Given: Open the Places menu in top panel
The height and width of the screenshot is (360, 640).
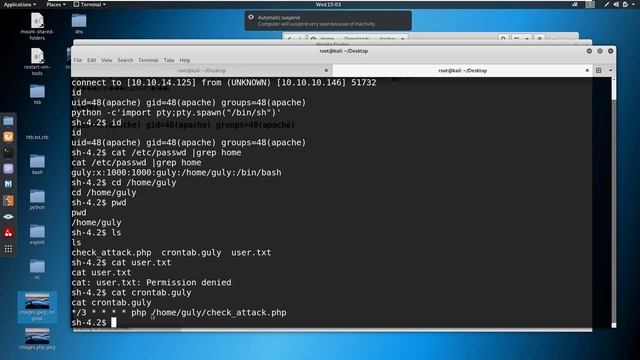Looking at the screenshot, I should (56, 4).
